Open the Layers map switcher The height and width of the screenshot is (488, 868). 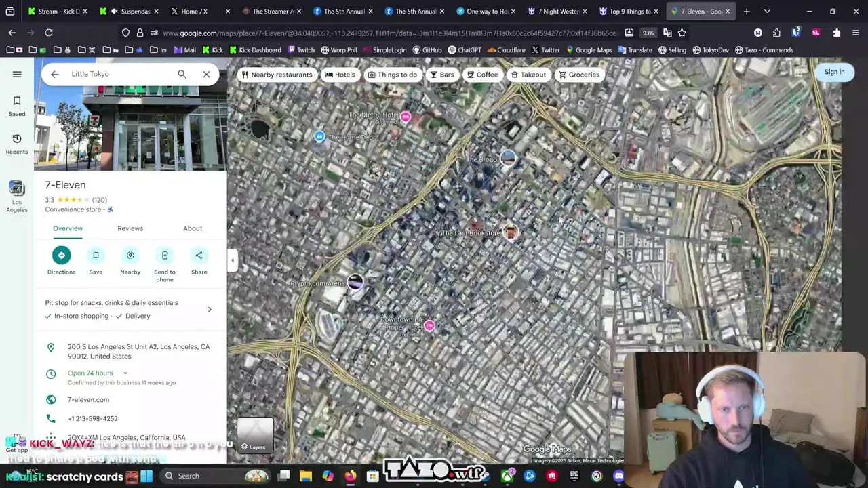pos(255,435)
